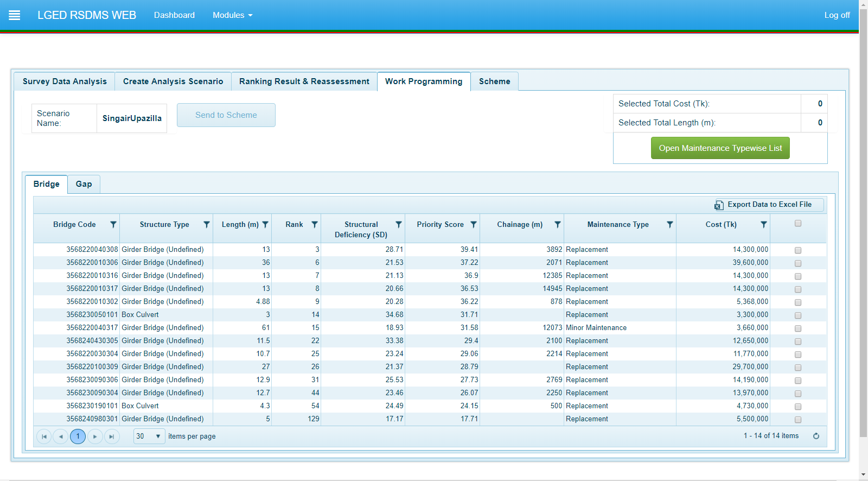
Task: Check the row for Box Culvert 3568230050101
Action: click(x=798, y=315)
